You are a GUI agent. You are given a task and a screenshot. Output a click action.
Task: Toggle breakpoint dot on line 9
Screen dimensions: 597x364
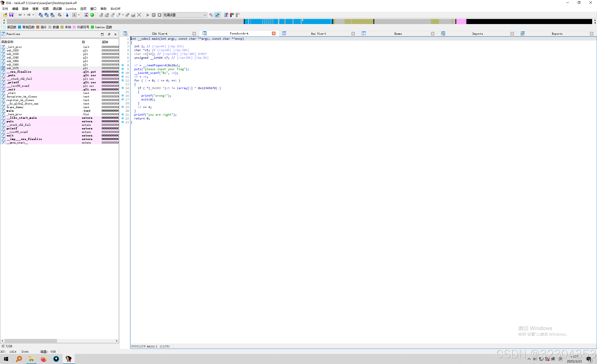point(123,69)
